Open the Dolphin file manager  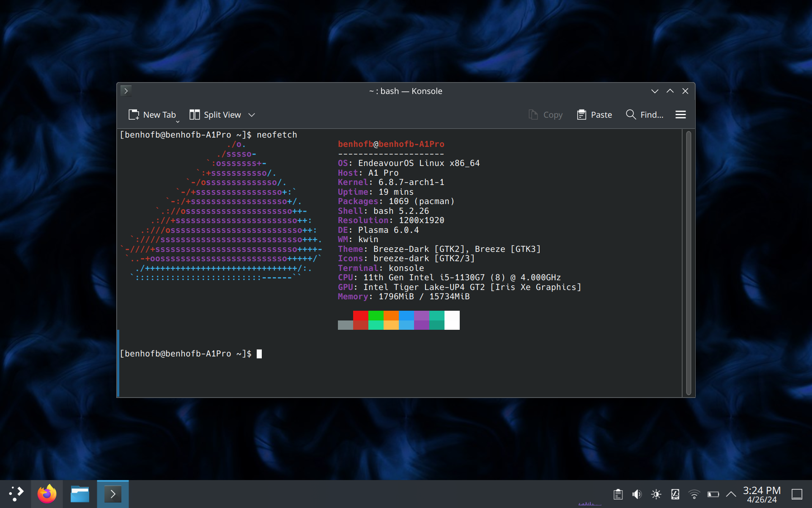click(x=80, y=494)
